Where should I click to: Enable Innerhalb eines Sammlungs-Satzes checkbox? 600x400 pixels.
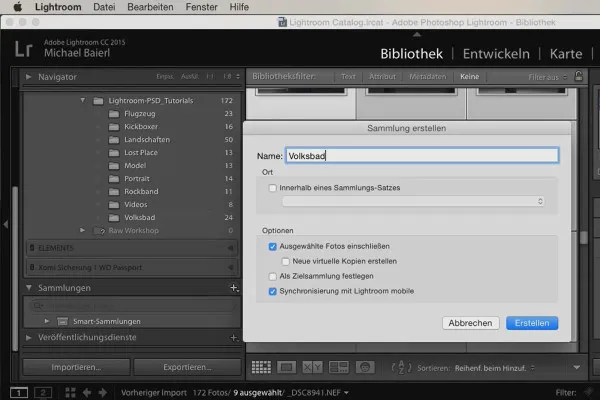[x=272, y=188]
